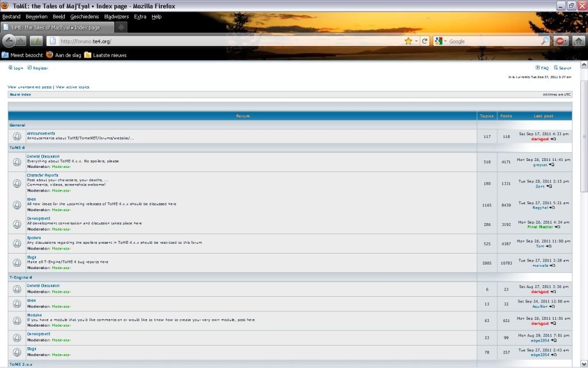This screenshot has height=368, width=588.
Task: Click the page scrollbar up arrow
Action: 584,64
